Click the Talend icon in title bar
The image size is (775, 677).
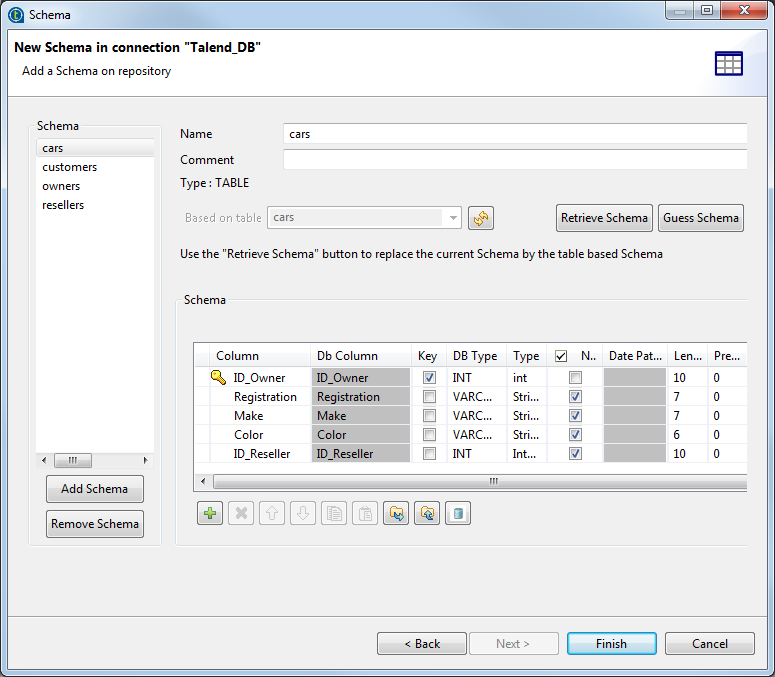click(x=15, y=15)
